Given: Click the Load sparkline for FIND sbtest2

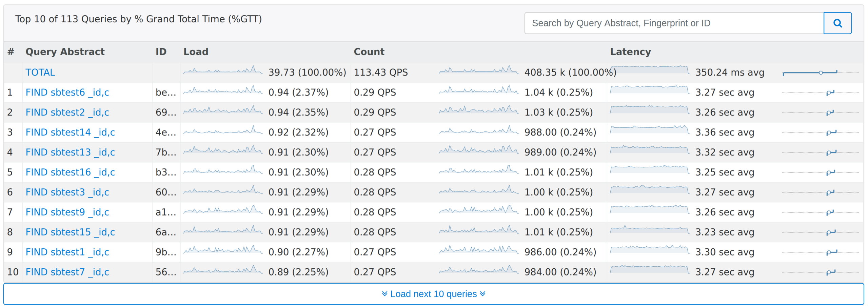Looking at the screenshot, I should click(x=222, y=112).
